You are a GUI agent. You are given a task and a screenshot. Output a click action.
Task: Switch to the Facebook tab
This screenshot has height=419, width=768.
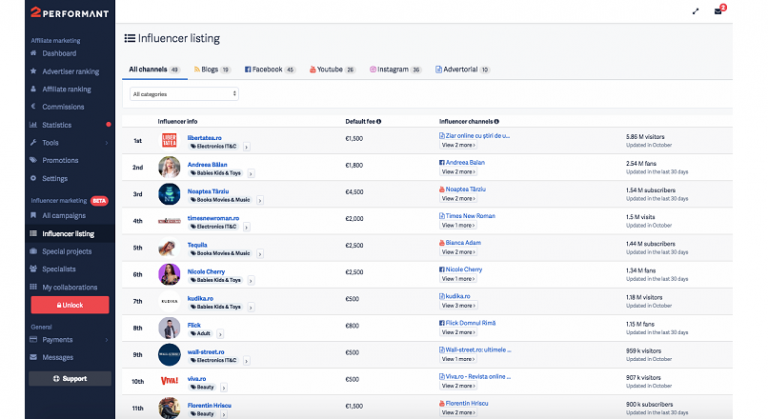click(x=270, y=70)
